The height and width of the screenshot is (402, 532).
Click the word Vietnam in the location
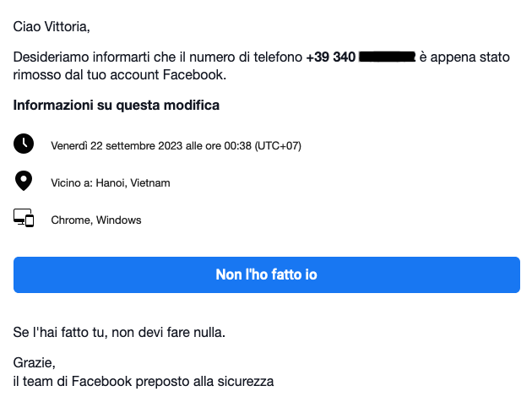150,183
